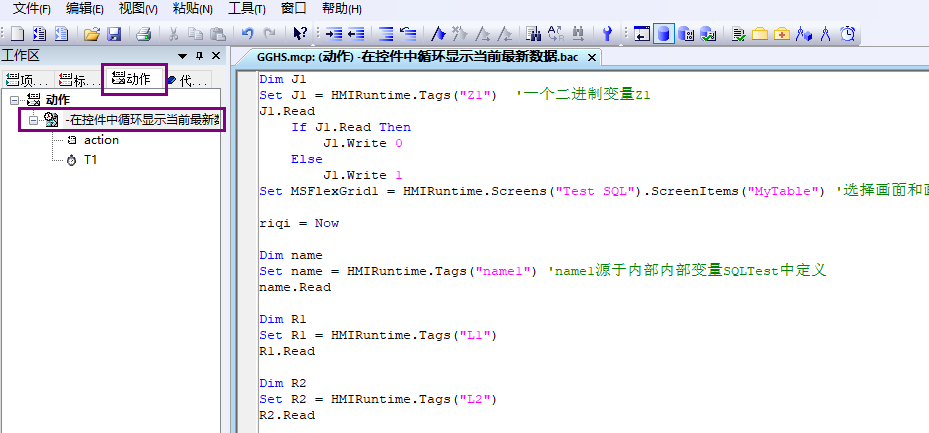
Task: Redo the last undone edit
Action: pyautogui.click(x=270, y=34)
